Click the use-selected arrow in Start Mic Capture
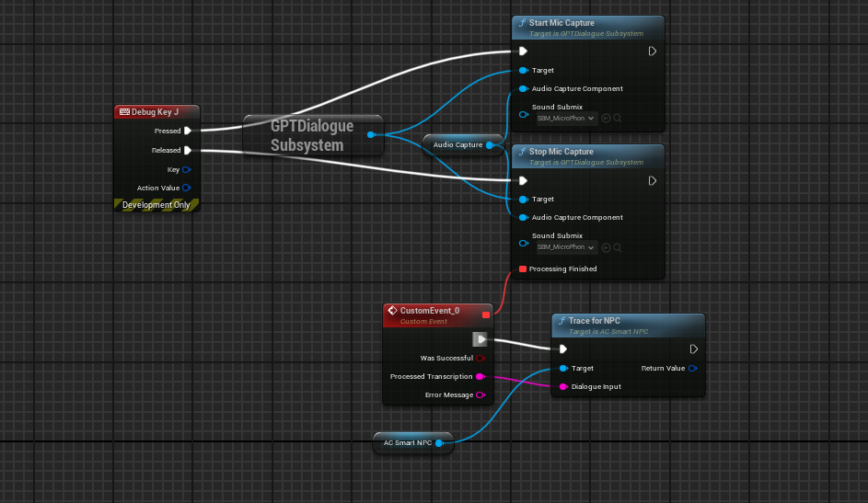This screenshot has width=868, height=503. (607, 118)
